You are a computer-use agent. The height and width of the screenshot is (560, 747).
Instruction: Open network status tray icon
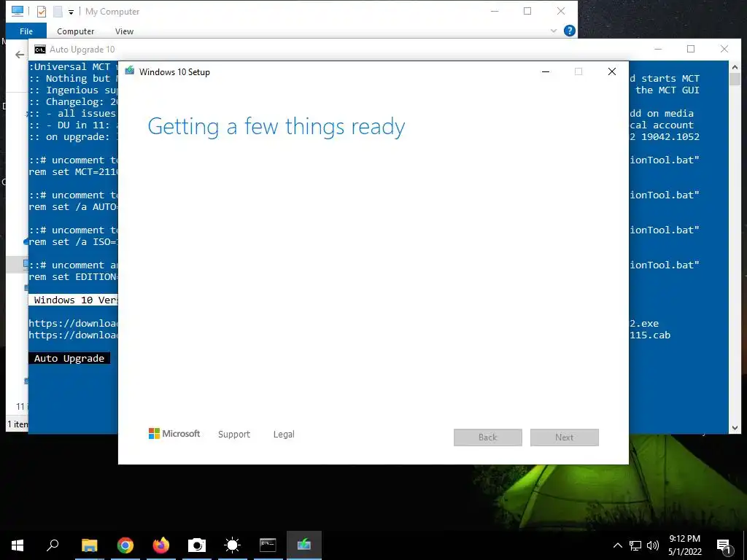pos(635,545)
